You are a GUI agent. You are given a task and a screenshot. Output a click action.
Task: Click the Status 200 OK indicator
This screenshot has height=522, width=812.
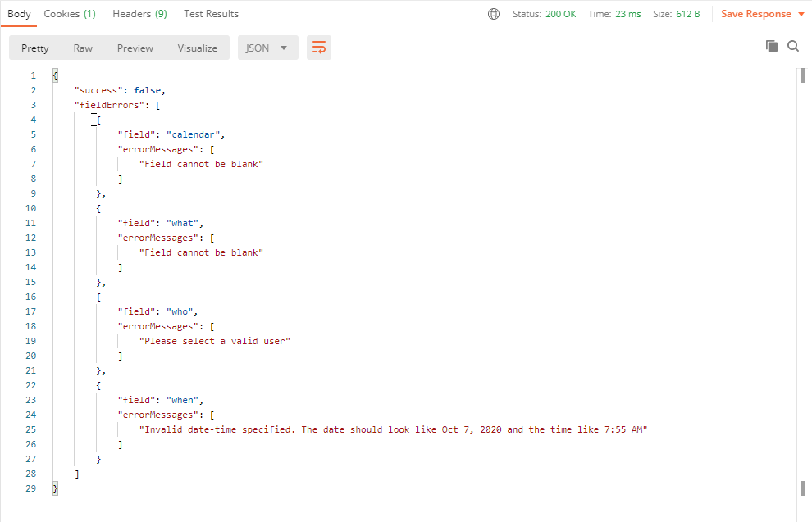(545, 14)
